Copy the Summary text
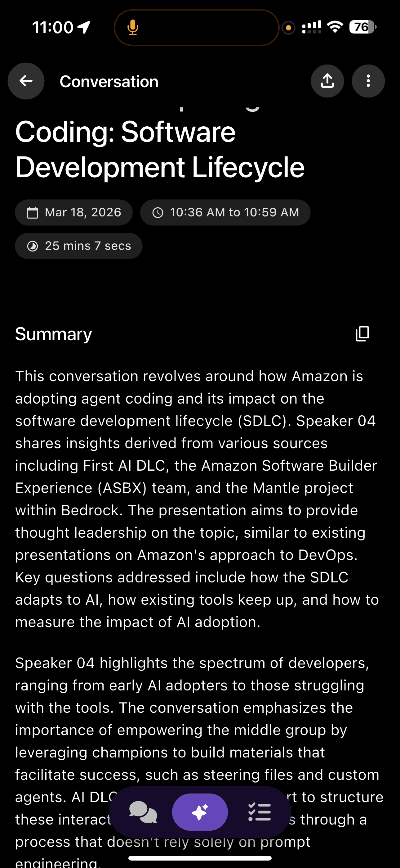 tap(362, 334)
